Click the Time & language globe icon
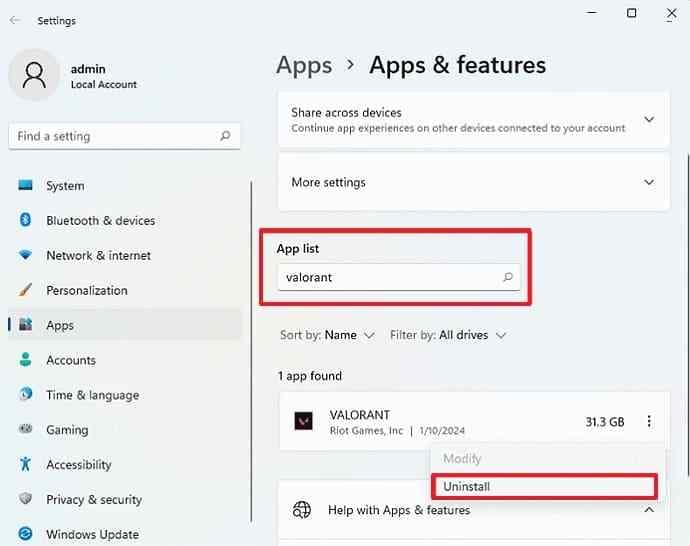The image size is (690, 546). tap(26, 394)
